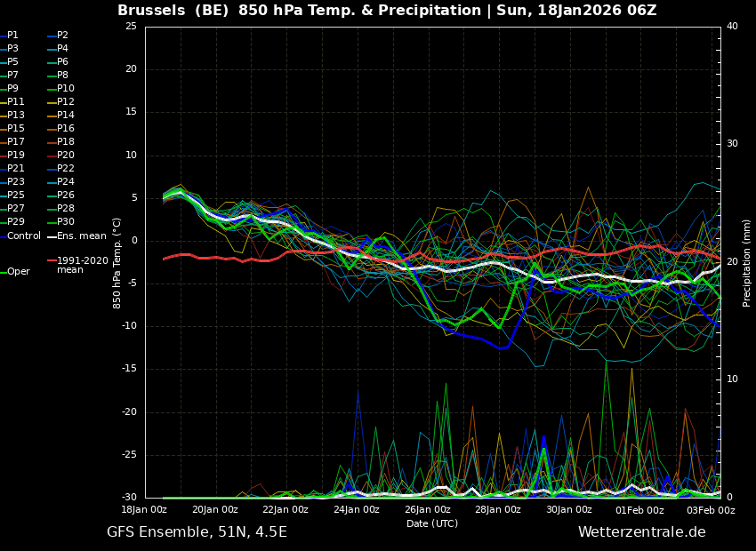Click the Date (UTC) axis label
This screenshot has height=551, width=756.
tap(432, 524)
